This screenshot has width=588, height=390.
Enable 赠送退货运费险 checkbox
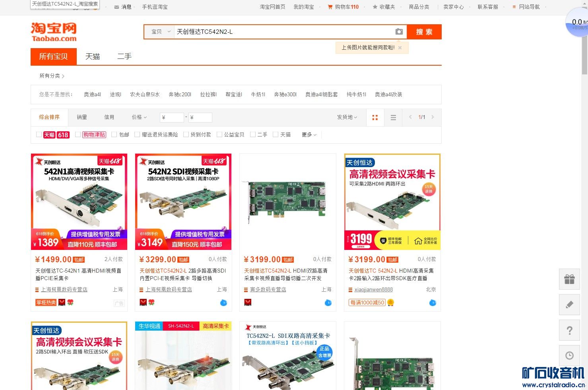click(x=137, y=135)
